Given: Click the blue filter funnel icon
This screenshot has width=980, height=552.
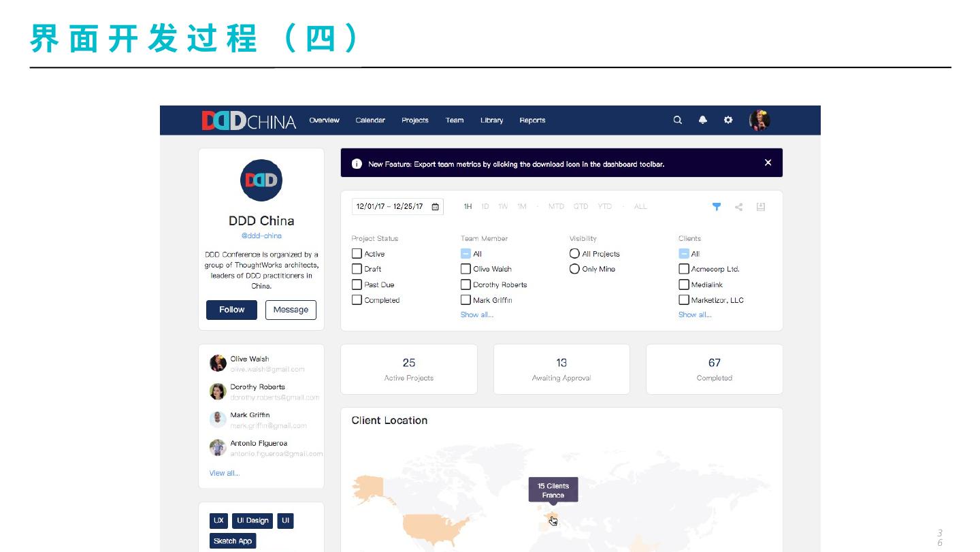Looking at the screenshot, I should click(717, 207).
